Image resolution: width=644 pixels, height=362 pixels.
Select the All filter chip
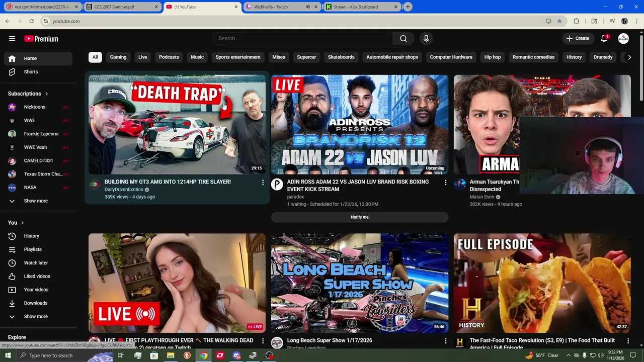coord(95,57)
